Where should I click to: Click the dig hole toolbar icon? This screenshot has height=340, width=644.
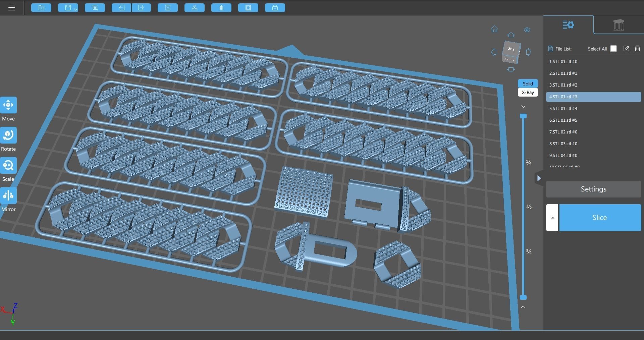click(x=248, y=8)
